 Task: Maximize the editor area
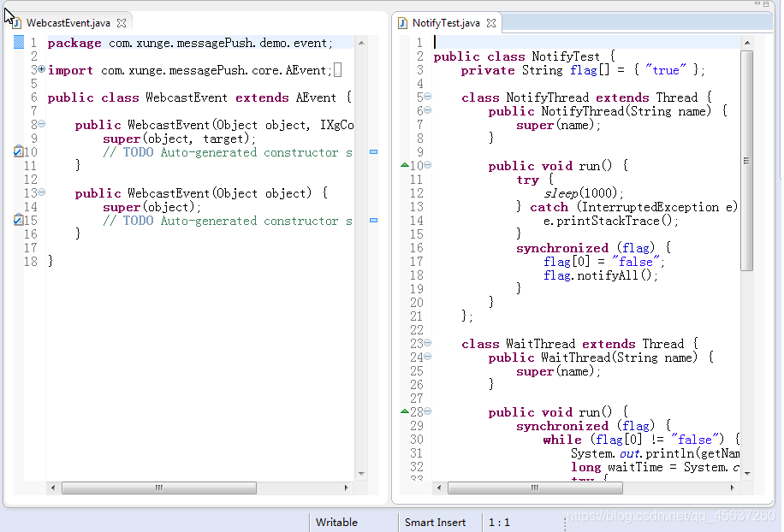tap(765, 4)
